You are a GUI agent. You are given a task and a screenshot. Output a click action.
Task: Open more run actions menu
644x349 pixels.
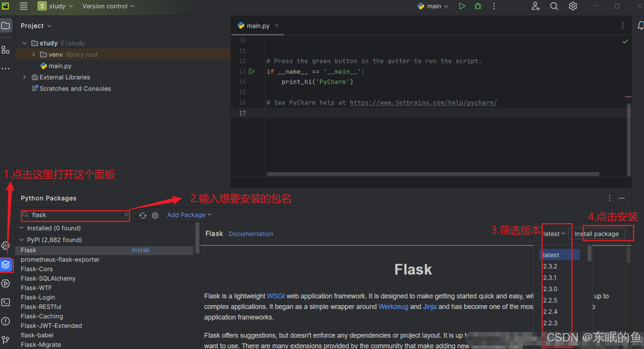click(x=494, y=6)
